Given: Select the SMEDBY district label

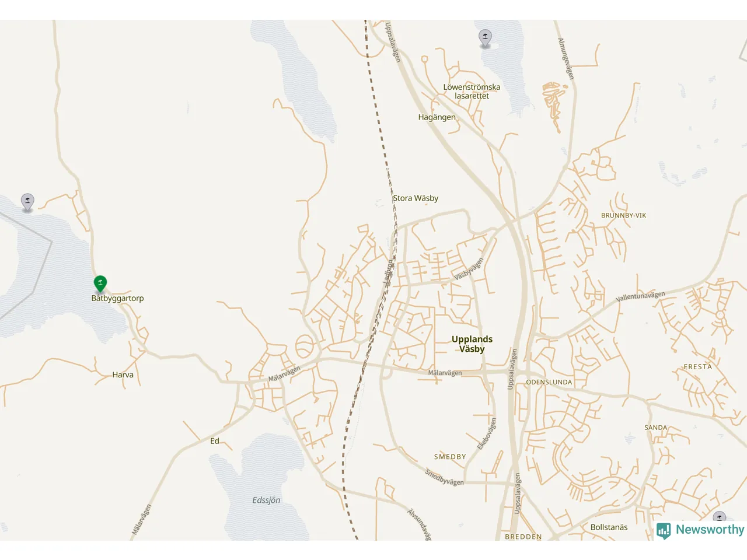Looking at the screenshot, I should click(x=450, y=457).
